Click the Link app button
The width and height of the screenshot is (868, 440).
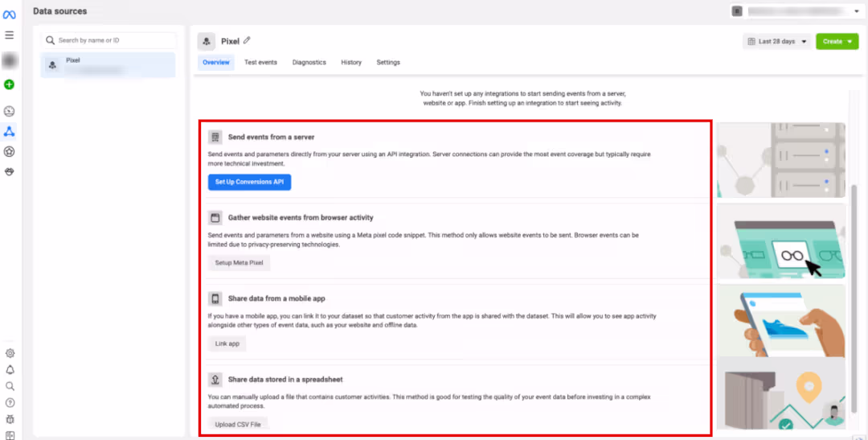point(227,344)
